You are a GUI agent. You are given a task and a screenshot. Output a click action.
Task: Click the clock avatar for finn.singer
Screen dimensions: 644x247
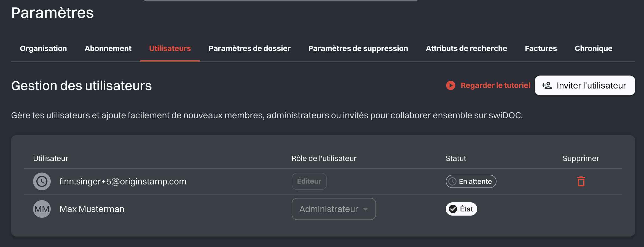(x=42, y=181)
